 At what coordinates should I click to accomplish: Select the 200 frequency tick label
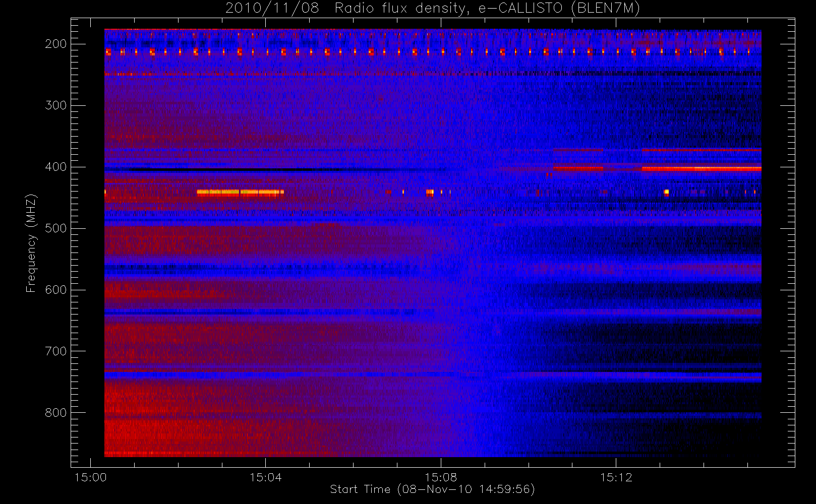pos(55,44)
